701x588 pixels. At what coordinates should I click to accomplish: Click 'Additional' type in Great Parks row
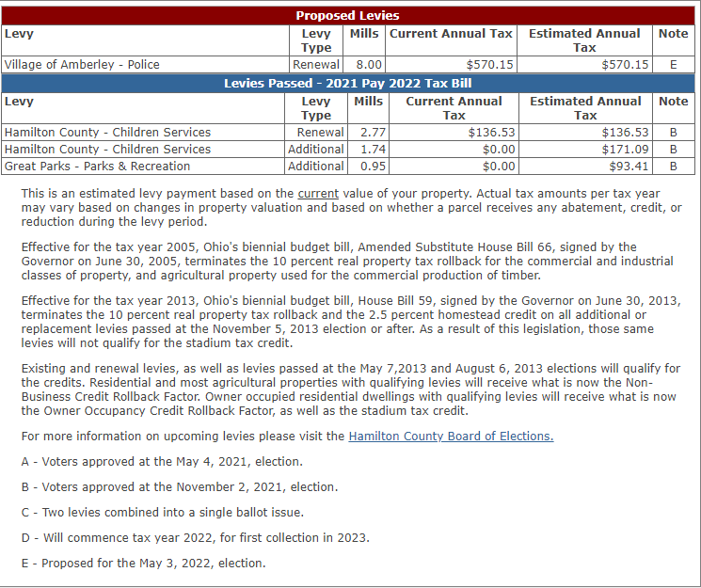tap(315, 167)
